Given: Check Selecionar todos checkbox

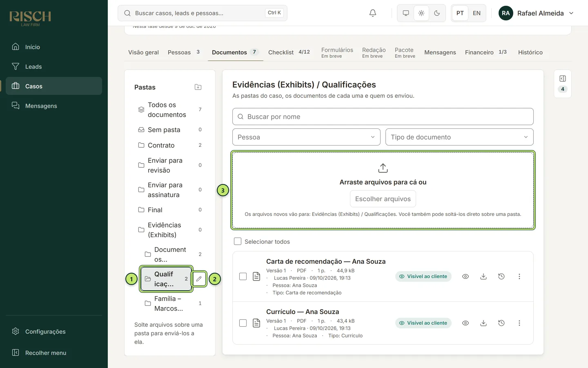Looking at the screenshot, I should 238,242.
